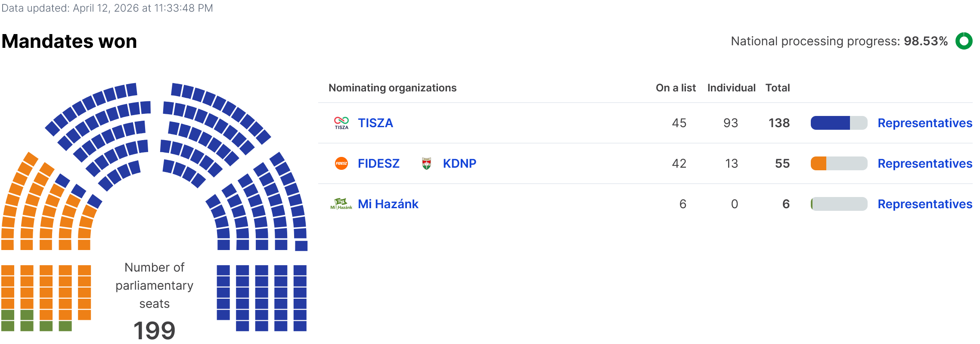This screenshot has height=344, width=980.
Task: Open the TISZA party link
Action: (x=375, y=123)
